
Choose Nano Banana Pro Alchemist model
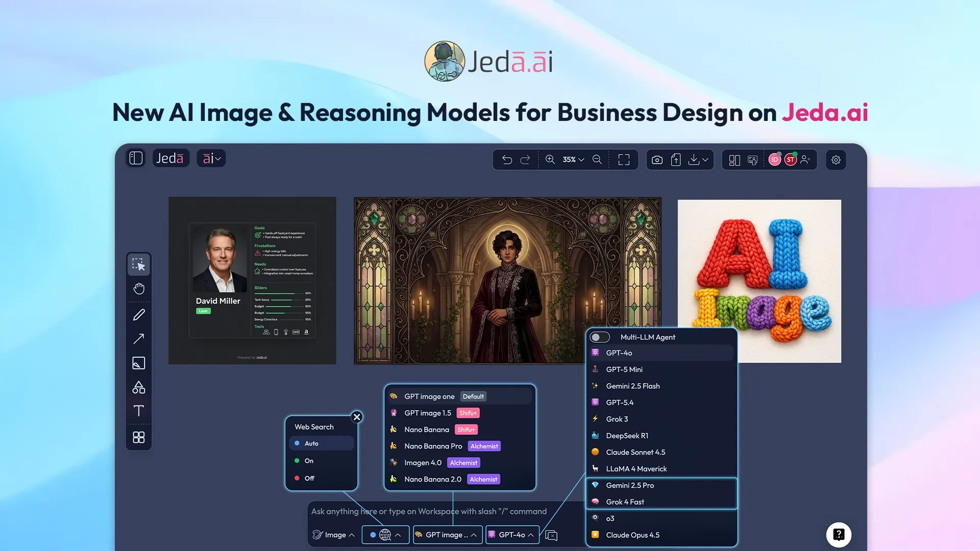coord(433,446)
